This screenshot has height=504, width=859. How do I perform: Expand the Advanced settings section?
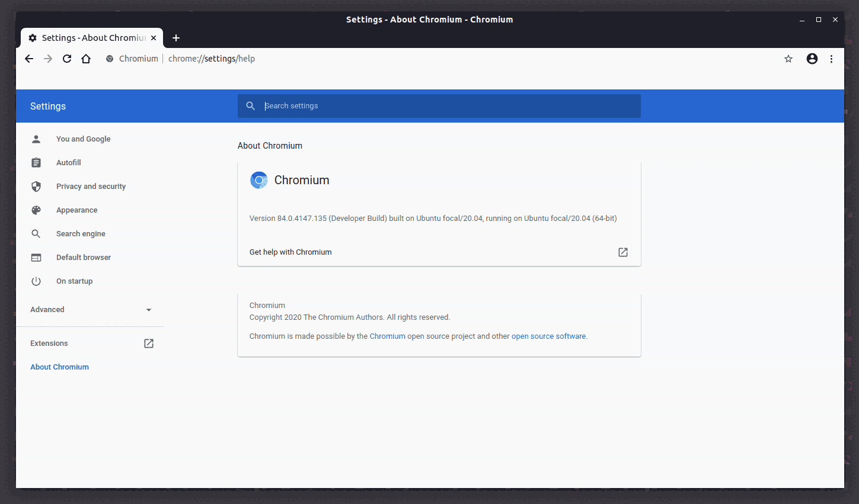pyautogui.click(x=148, y=309)
